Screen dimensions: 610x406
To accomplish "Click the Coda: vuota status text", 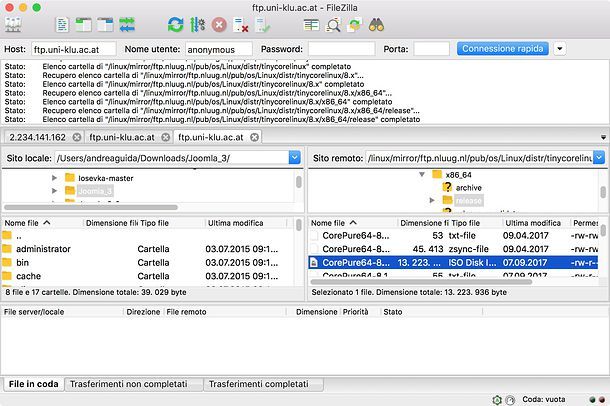I will pyautogui.click(x=543, y=399).
